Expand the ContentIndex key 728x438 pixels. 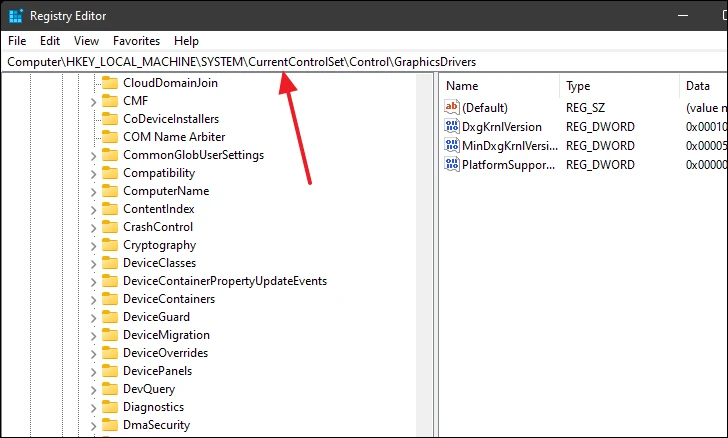click(93, 210)
